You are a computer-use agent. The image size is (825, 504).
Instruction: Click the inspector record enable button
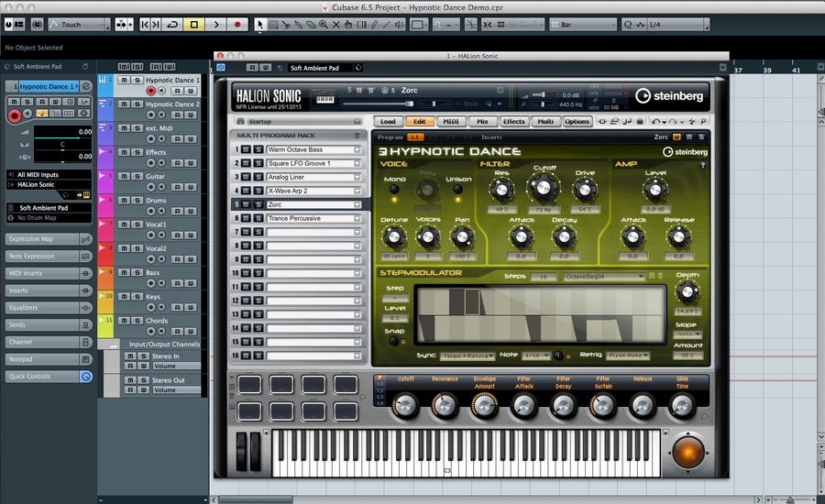[14, 115]
